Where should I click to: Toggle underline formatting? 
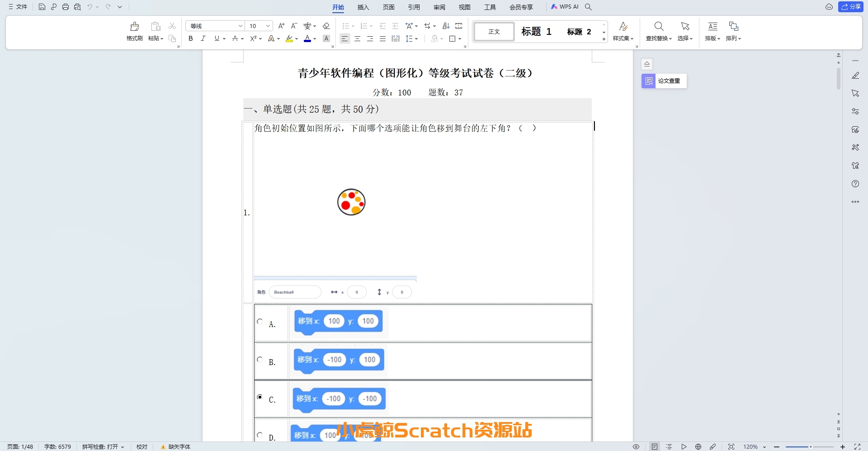[217, 38]
